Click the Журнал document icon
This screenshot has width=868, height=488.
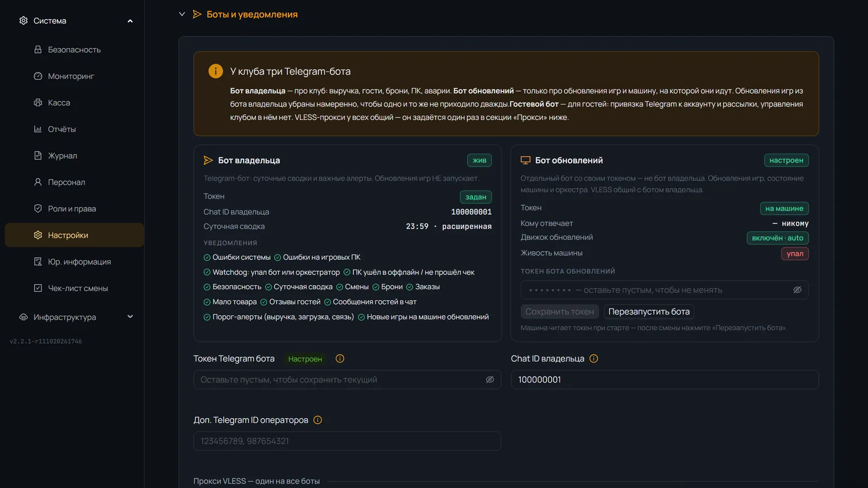(38, 156)
